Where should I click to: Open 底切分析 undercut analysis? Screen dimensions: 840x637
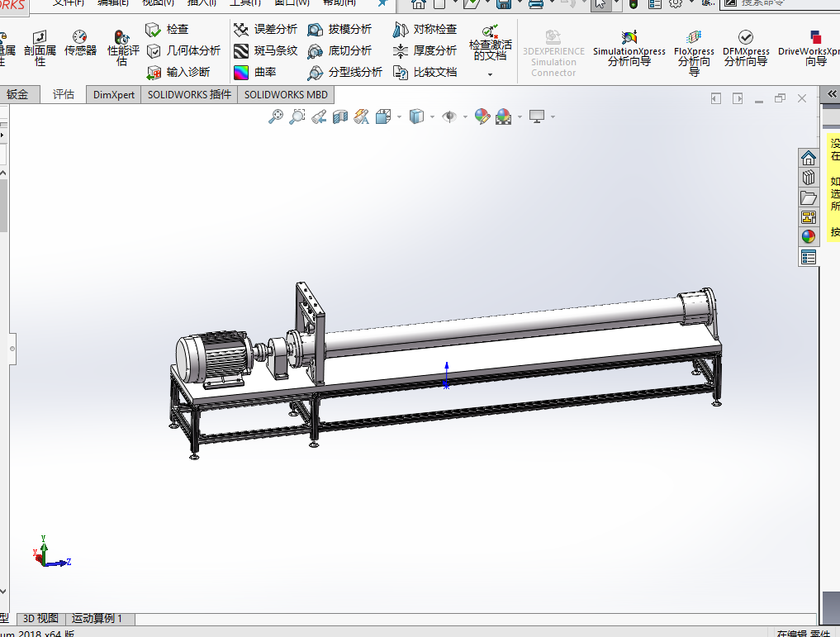[x=339, y=50]
